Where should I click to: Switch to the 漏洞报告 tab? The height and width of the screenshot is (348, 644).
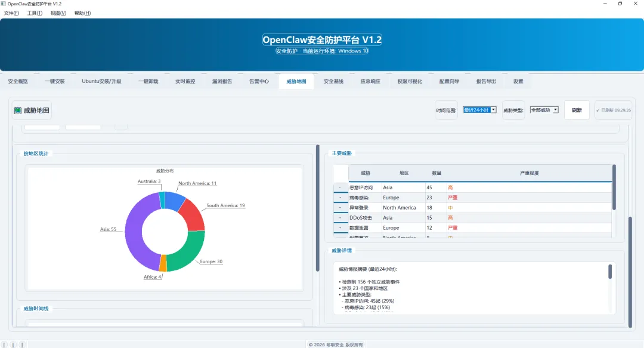click(x=222, y=81)
